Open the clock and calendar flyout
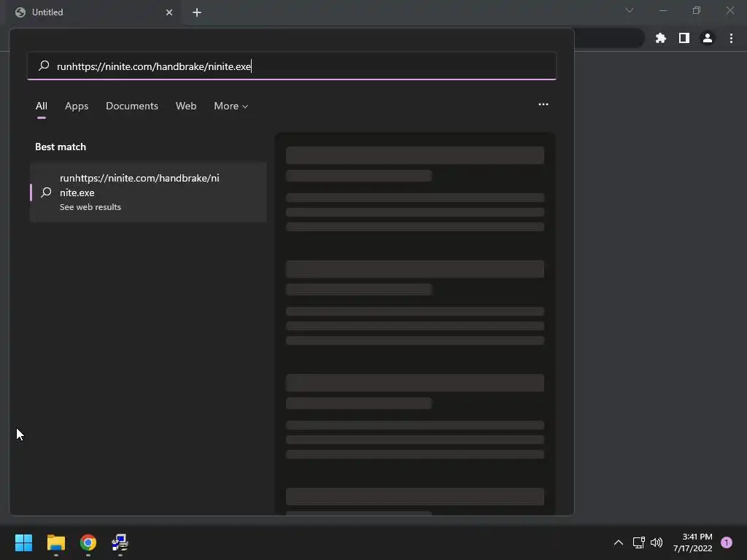This screenshot has height=560, width=747. [x=692, y=542]
